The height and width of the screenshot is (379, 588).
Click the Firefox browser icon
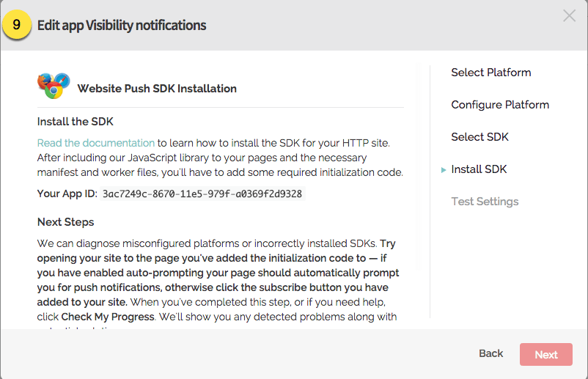[x=44, y=80]
